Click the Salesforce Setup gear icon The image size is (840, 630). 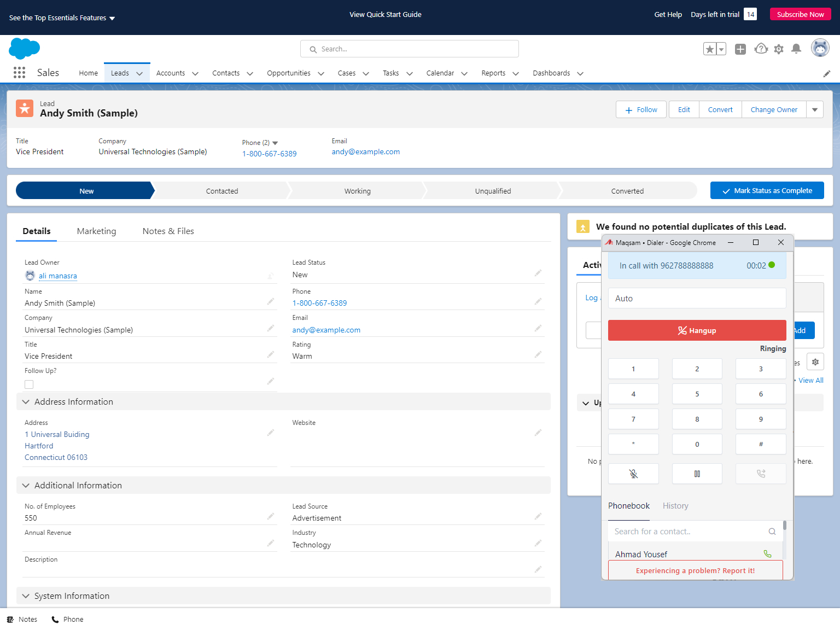tap(779, 49)
